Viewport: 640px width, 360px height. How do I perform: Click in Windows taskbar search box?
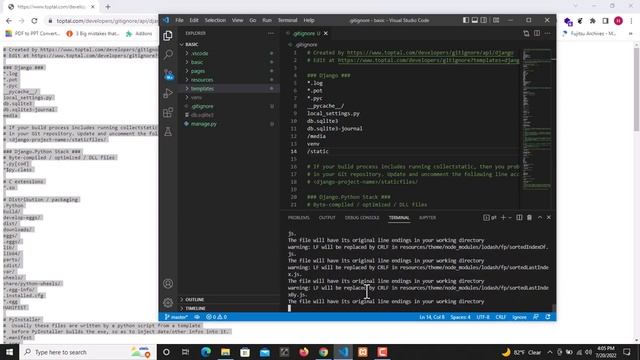coord(88,352)
